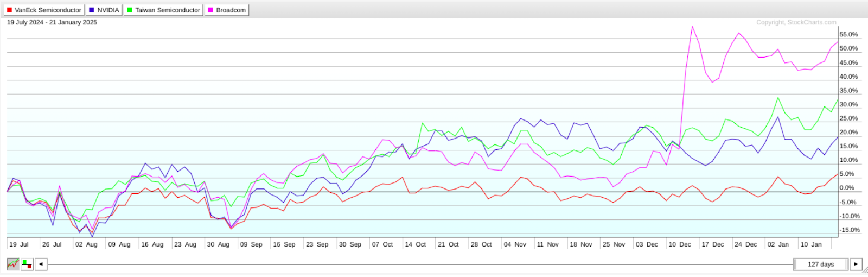The image size is (868, 277).
Task: Click the 0.0% label on the percent axis
Action: (x=847, y=188)
